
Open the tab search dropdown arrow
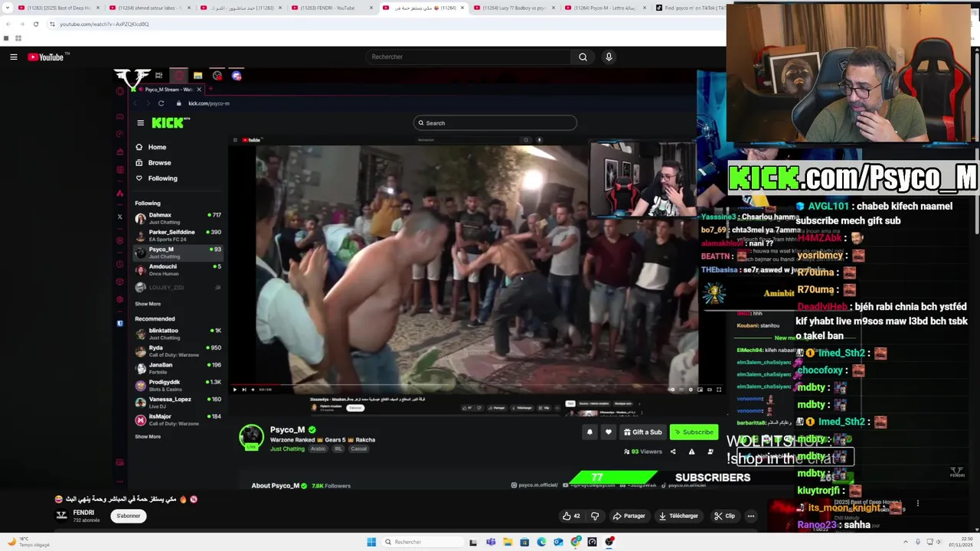pos(7,8)
